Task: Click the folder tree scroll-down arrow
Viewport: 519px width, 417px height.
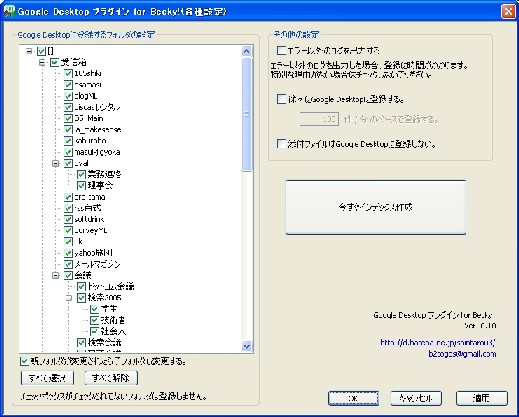Action: click(247, 347)
